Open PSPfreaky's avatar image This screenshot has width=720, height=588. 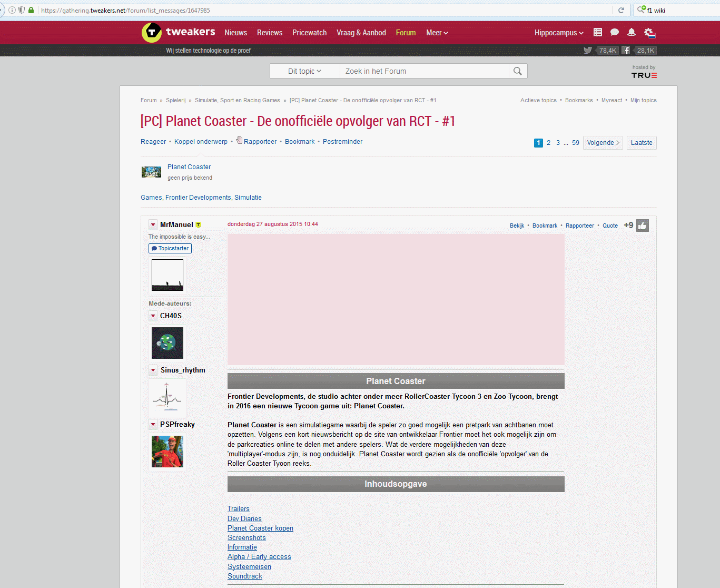click(167, 452)
